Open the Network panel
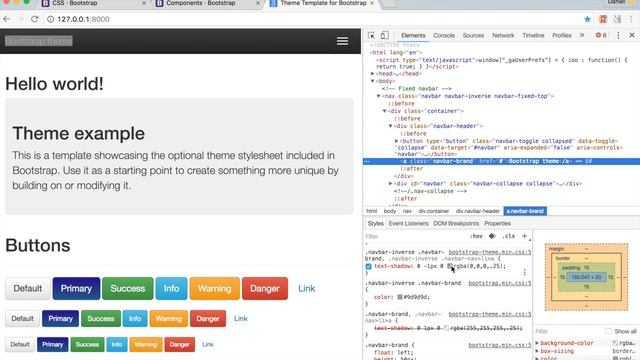This screenshot has height=360, width=640. click(x=503, y=36)
